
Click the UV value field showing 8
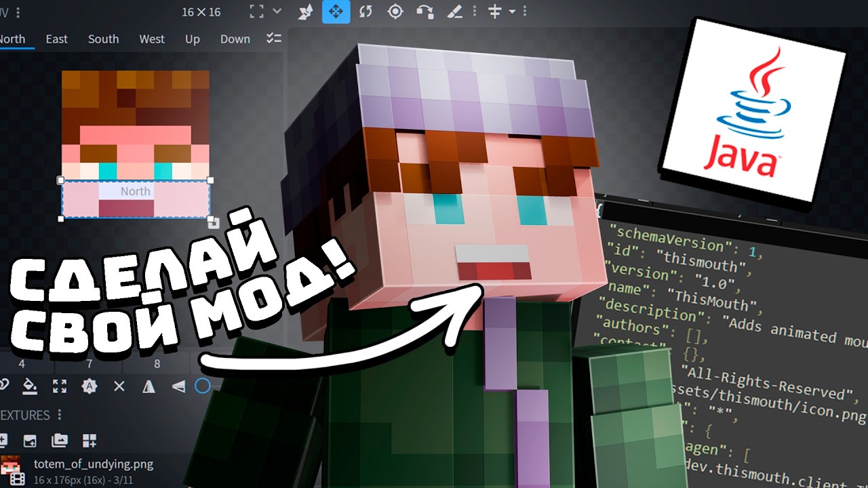click(x=157, y=363)
